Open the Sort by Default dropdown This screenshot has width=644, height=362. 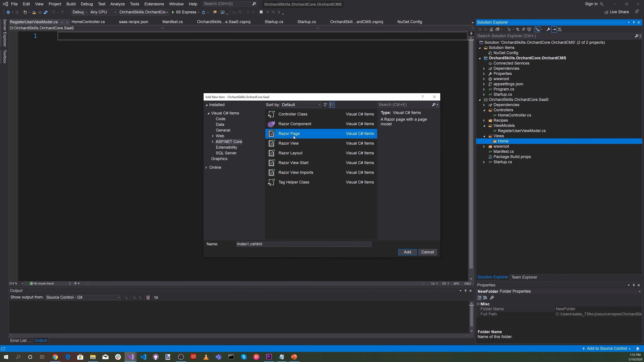301,105
